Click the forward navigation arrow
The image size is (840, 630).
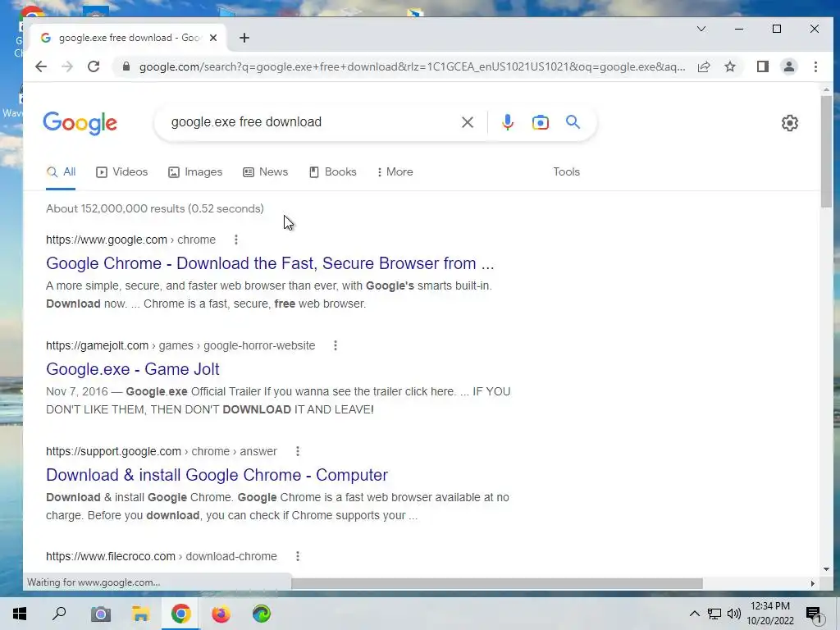click(x=67, y=66)
